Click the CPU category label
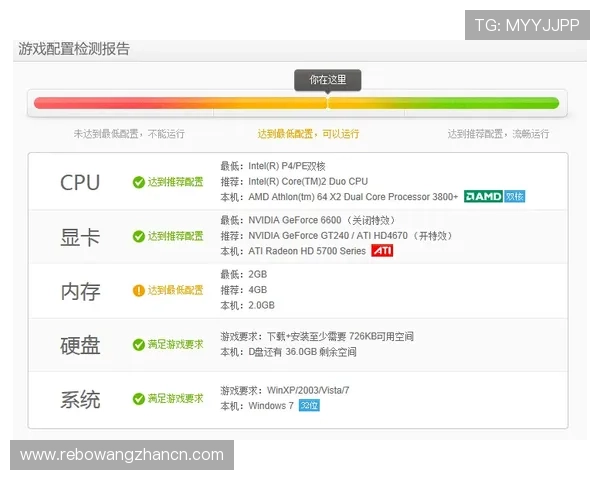 [80, 183]
